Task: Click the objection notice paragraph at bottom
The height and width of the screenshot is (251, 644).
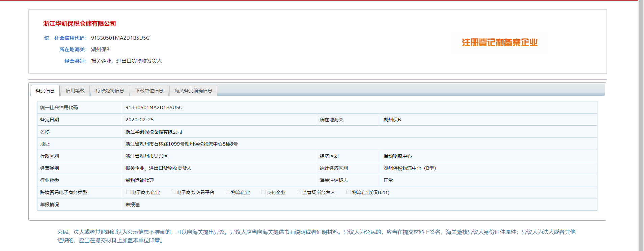Action: [x=316, y=236]
